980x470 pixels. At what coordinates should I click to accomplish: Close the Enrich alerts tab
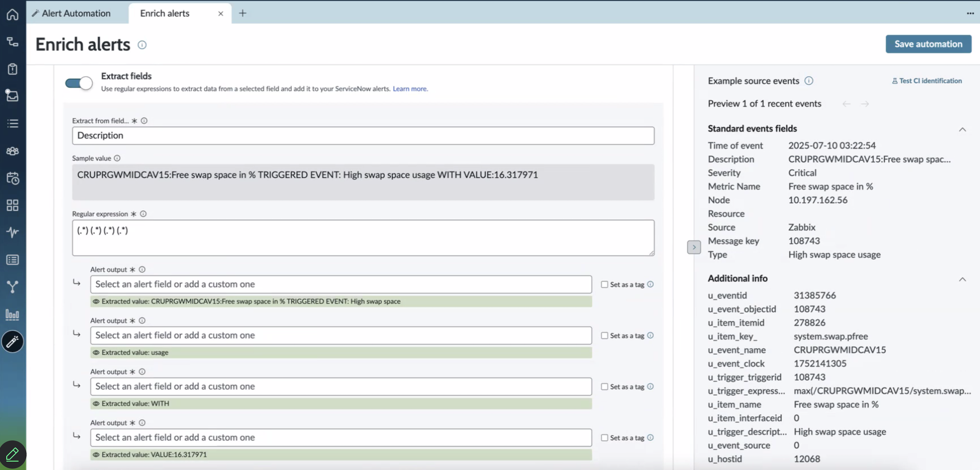pyautogui.click(x=221, y=14)
